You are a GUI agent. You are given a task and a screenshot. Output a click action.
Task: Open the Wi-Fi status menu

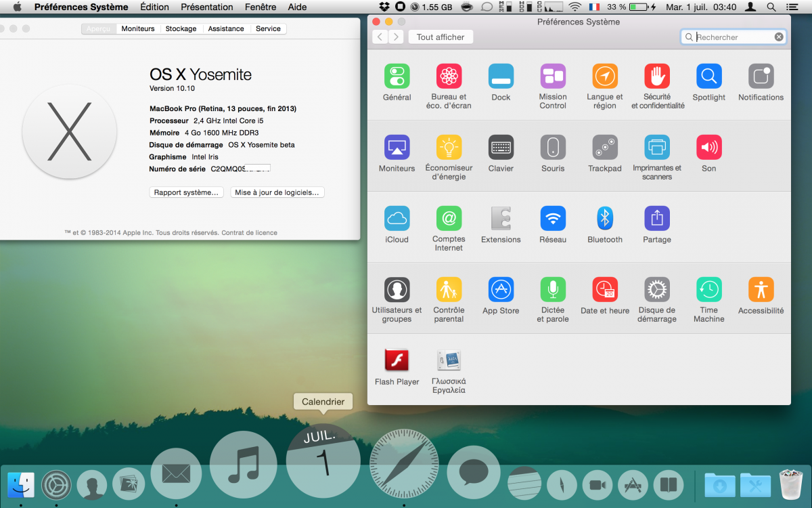575,7
